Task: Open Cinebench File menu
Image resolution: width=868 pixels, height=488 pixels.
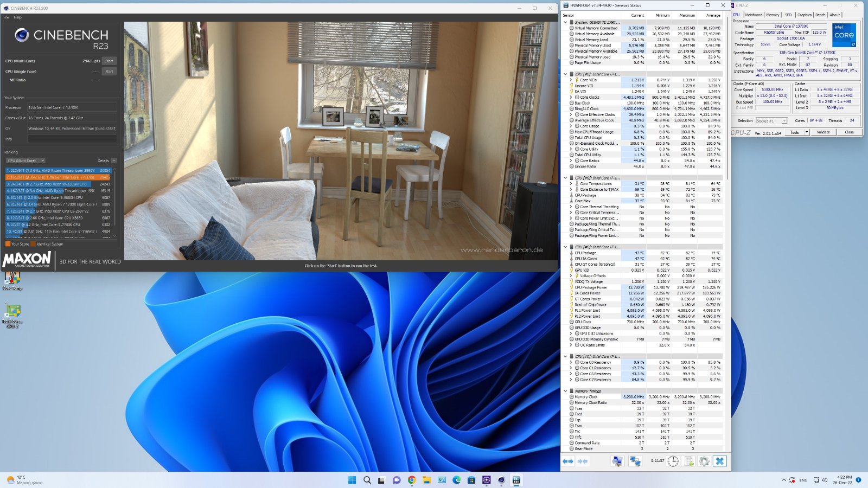Action: [7, 17]
